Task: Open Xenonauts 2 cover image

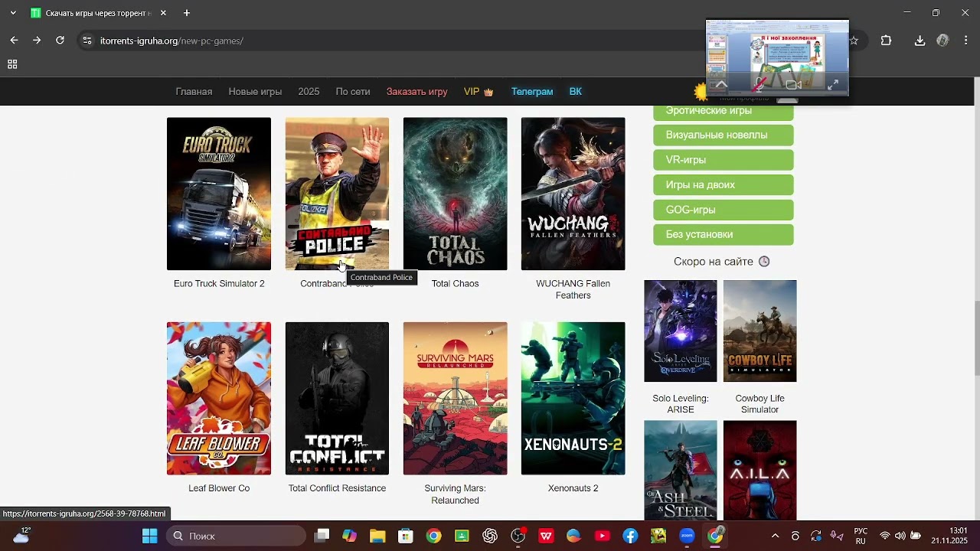Action: pyautogui.click(x=573, y=399)
